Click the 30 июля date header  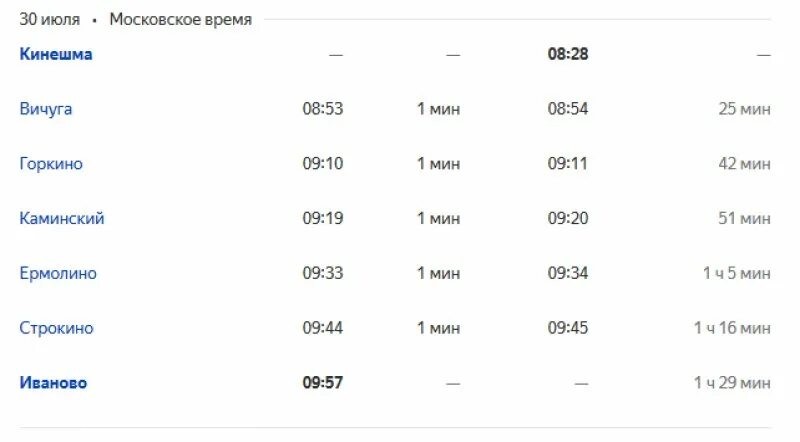pos(49,19)
